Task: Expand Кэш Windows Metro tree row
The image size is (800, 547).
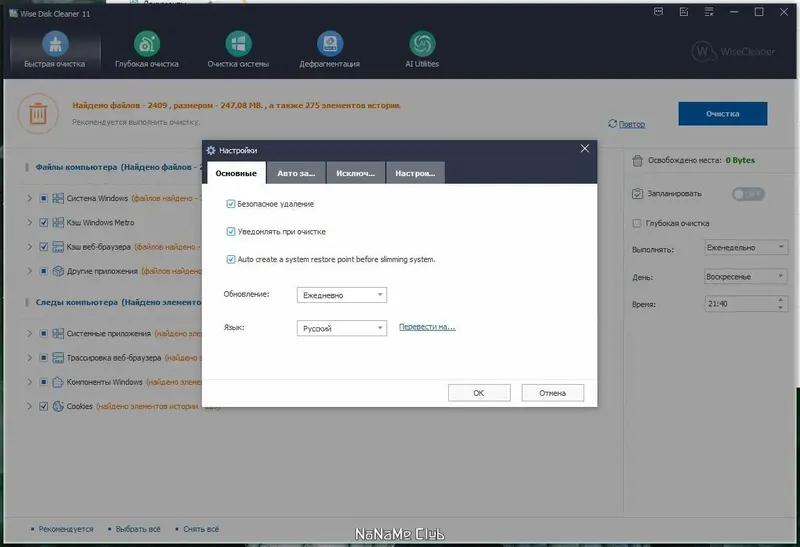Action: [x=30, y=222]
